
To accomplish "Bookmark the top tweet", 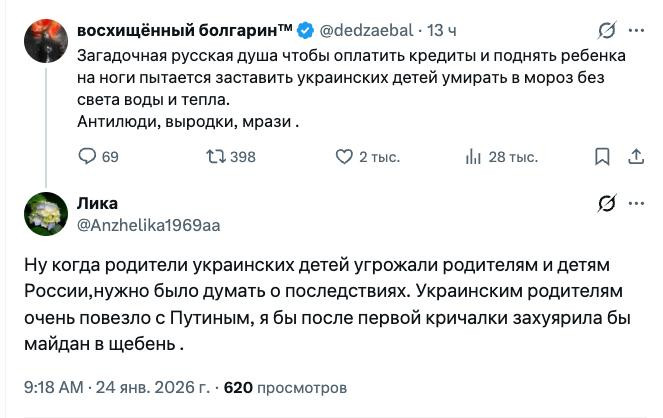I will [x=602, y=156].
